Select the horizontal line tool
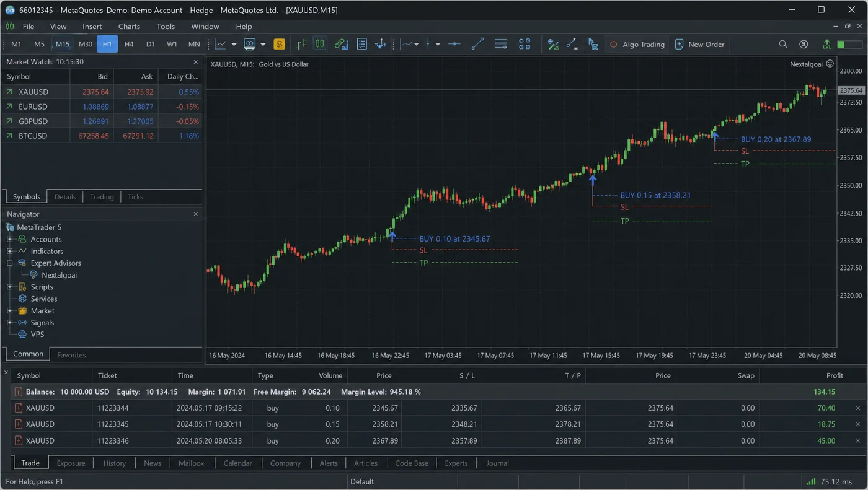The image size is (868, 490). [454, 44]
